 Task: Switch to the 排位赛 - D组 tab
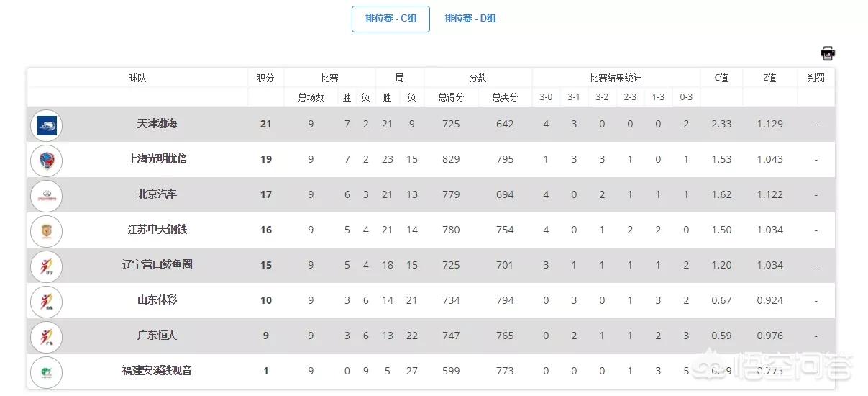pyautogui.click(x=470, y=19)
